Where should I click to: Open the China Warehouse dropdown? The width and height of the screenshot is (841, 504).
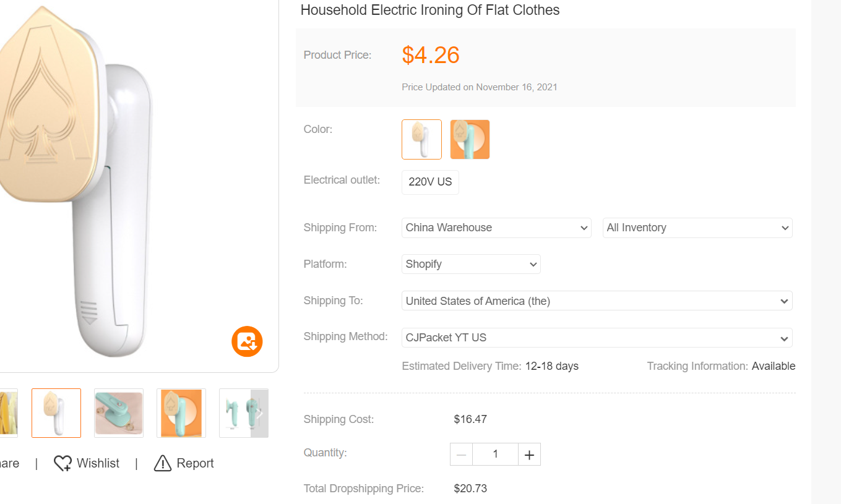(x=496, y=228)
